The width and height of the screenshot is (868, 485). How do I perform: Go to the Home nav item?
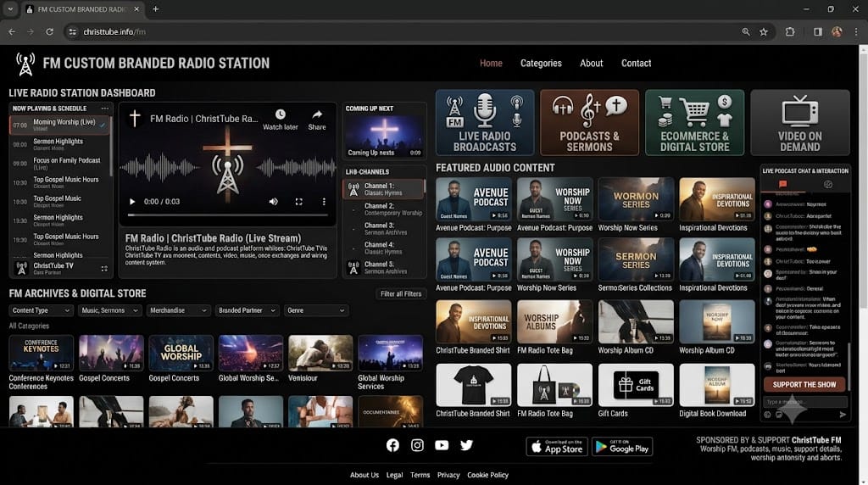click(x=491, y=63)
